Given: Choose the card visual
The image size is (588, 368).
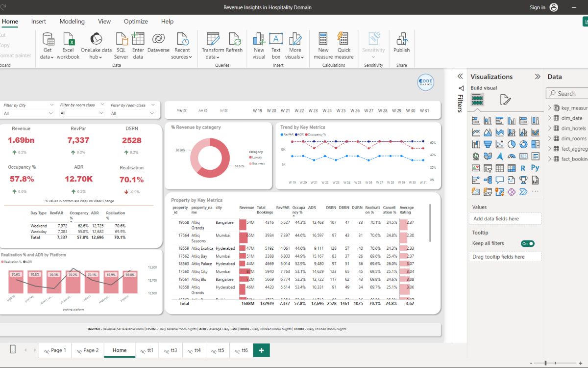Looking at the screenshot, I should click(523, 156).
